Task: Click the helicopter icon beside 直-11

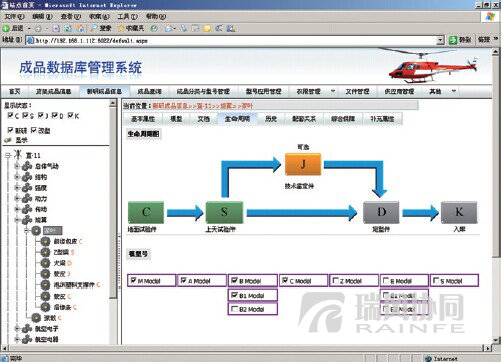Action: [18, 155]
